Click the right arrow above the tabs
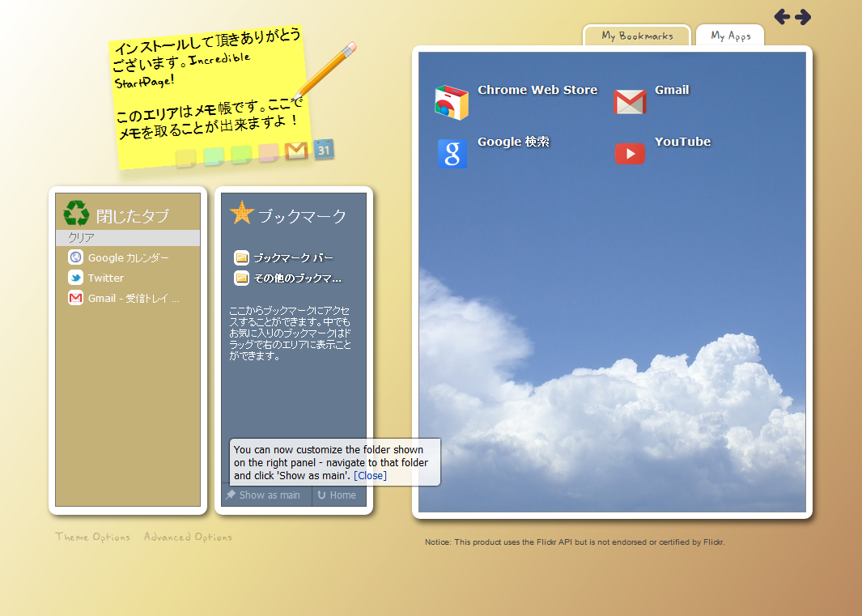Screen dimensions: 862x616 pos(803,17)
